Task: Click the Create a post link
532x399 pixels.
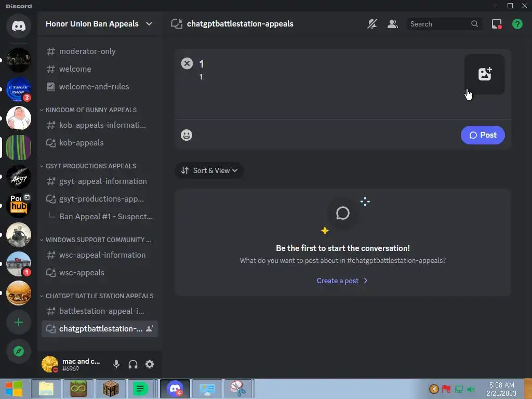Action: point(342,281)
